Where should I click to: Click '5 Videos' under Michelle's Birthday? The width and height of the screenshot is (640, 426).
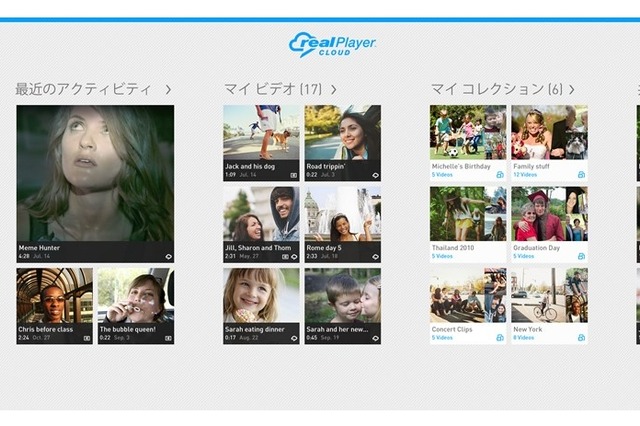[442, 175]
